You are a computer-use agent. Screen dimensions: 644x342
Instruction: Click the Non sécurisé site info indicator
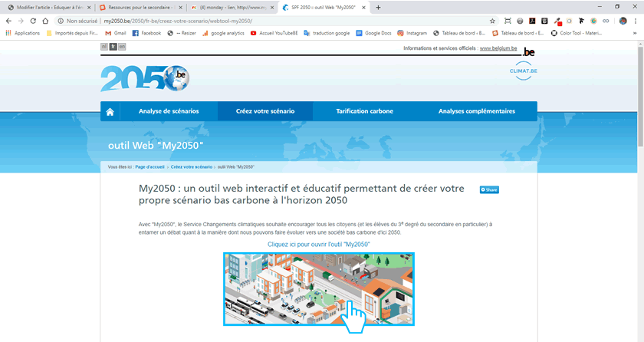(x=77, y=21)
